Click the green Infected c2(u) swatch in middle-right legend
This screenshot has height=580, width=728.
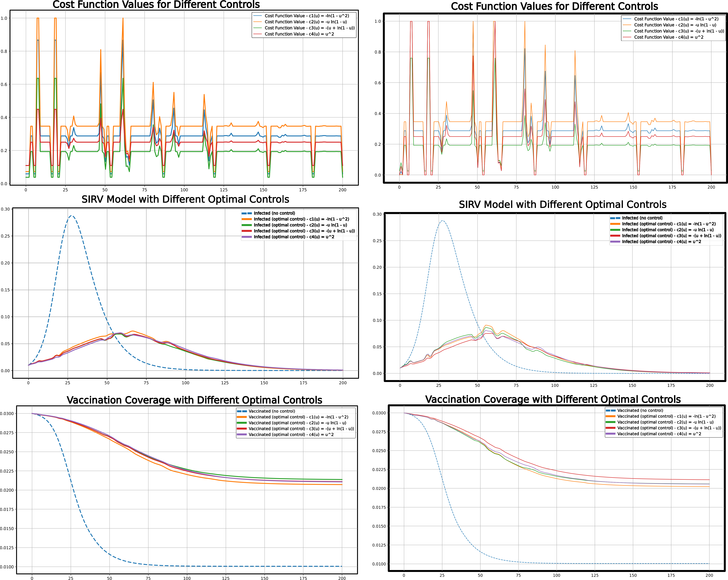click(615, 230)
